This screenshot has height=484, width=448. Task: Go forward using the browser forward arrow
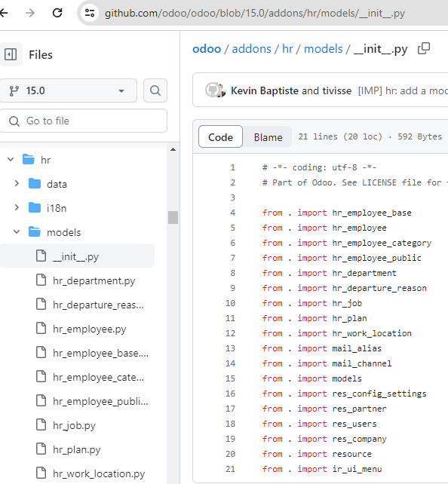[x=30, y=13]
